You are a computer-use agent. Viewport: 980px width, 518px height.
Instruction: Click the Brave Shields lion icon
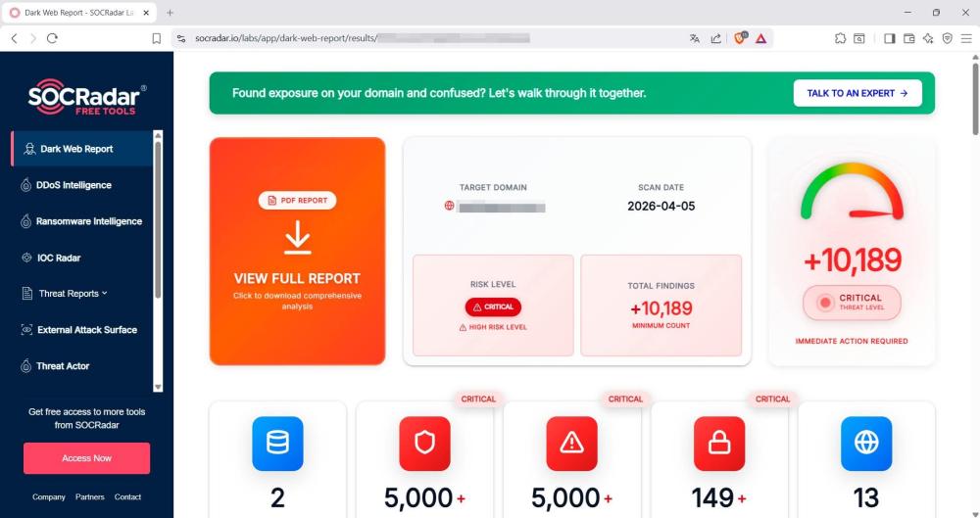(740, 38)
